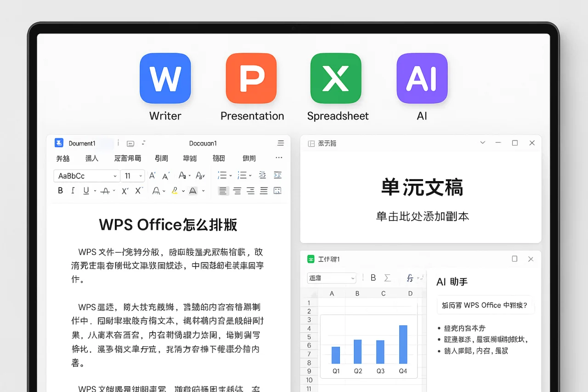
Task: Click the insert function fx icon
Action: point(410,278)
